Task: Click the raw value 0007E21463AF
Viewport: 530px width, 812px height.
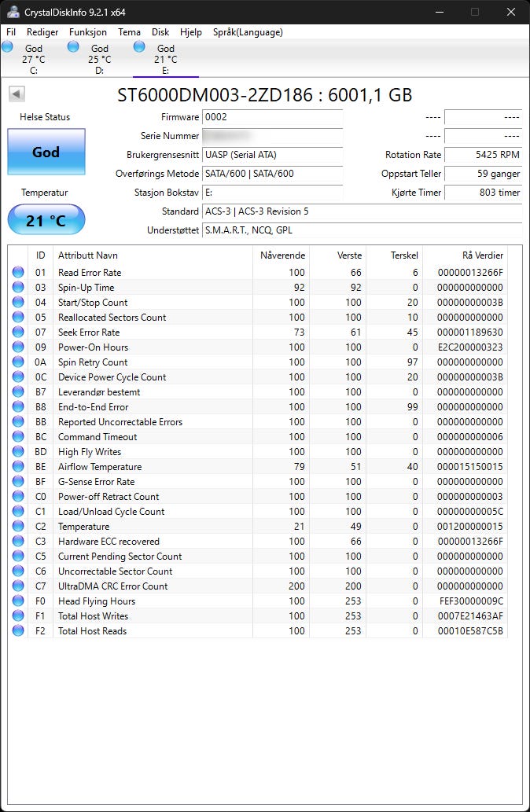Action: coord(470,615)
